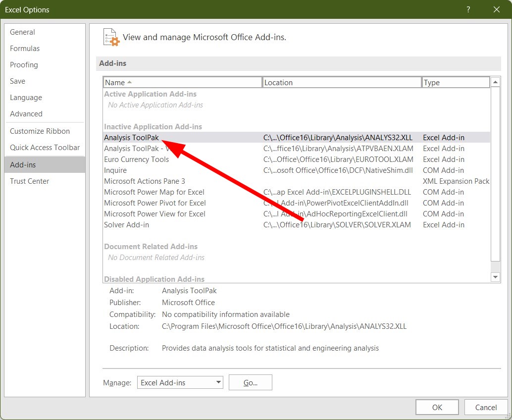Viewport: 512px width, 420px height.
Task: Click the Disabled Application Add-ins heading
Action: pyautogui.click(x=154, y=279)
